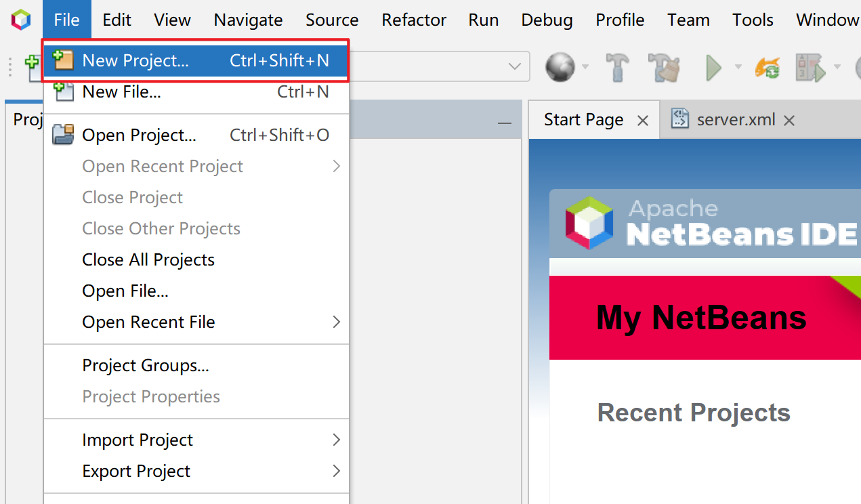Close the Start Page tab
Screen dimensions: 861x504
pos(643,121)
